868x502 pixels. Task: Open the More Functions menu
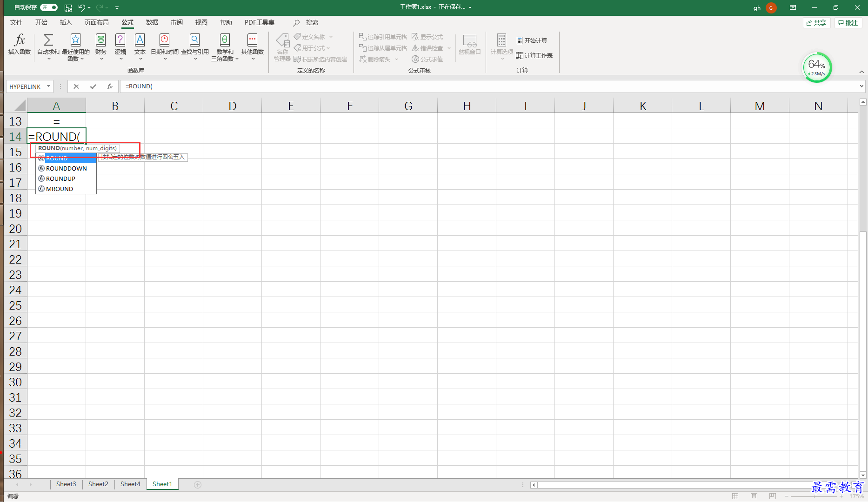click(253, 46)
